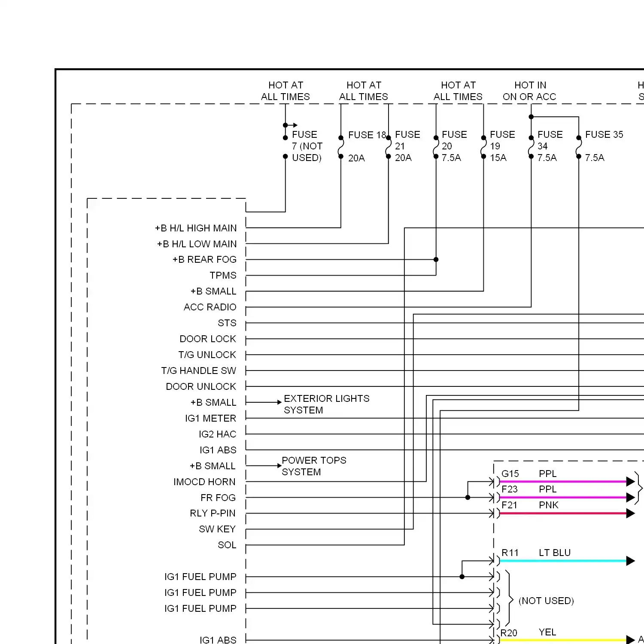Select connector pin R20 label
The width and height of the screenshot is (644, 644).
coord(509,633)
